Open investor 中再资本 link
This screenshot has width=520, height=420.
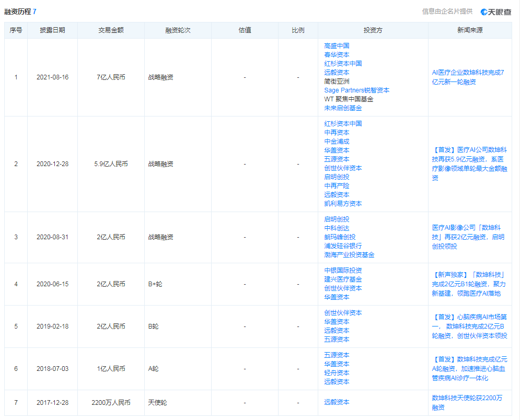[x=337, y=133]
